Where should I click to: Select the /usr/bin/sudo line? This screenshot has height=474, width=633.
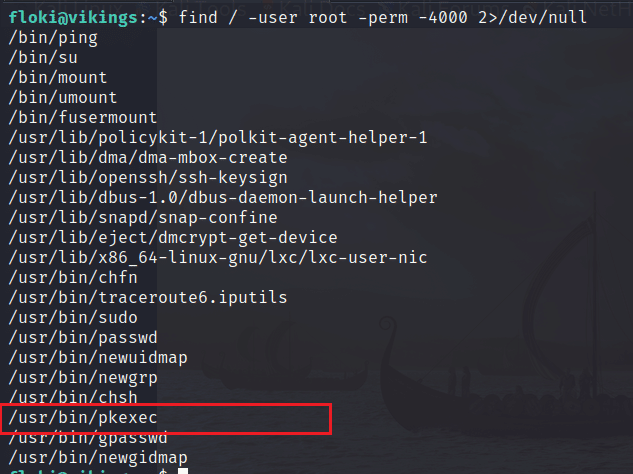[73, 318]
